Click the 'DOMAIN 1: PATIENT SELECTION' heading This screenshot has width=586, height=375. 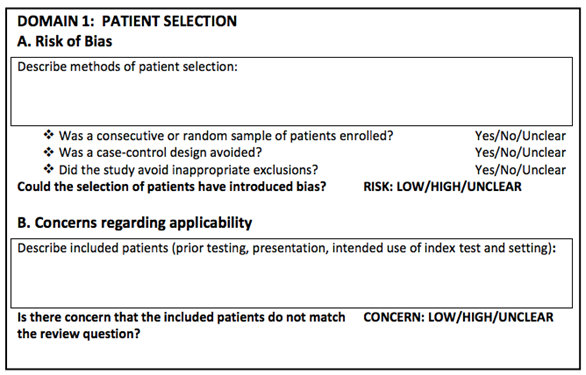click(127, 21)
